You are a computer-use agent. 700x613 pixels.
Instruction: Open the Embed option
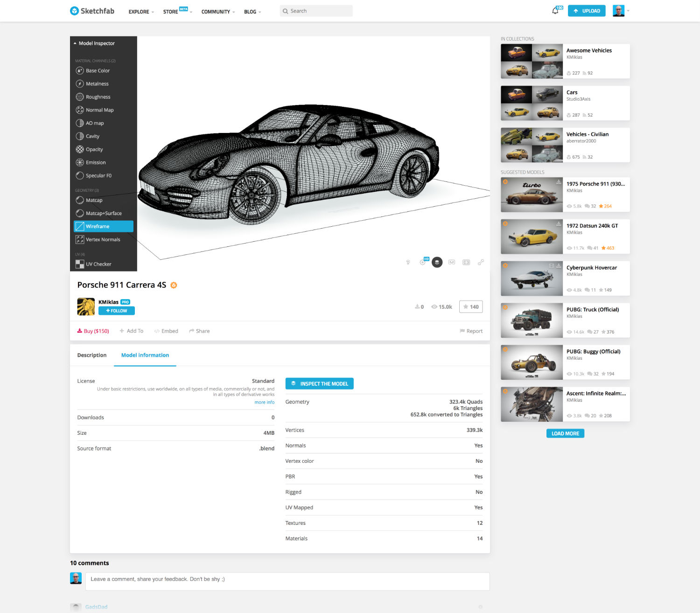pyautogui.click(x=166, y=331)
